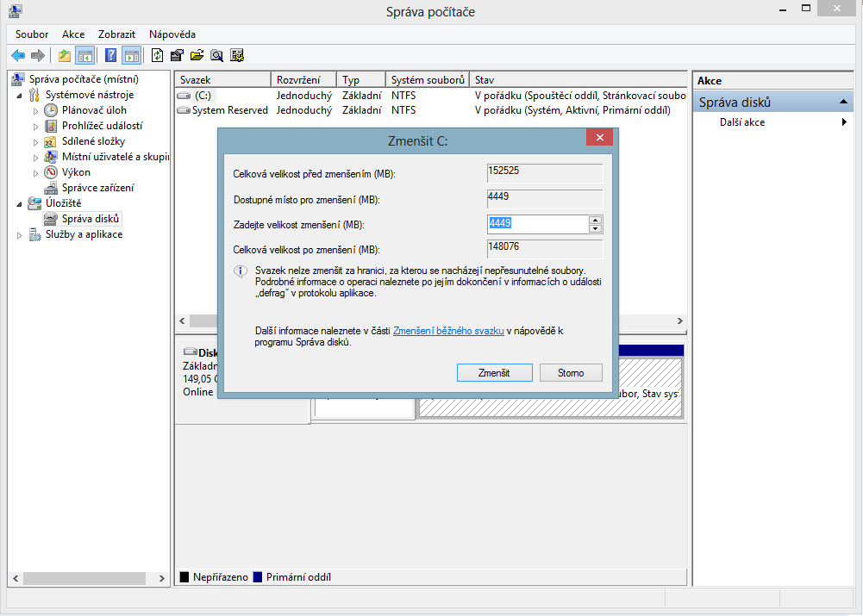Screen dimensions: 863x616
Task: Open the Zmenšení běžného svazku help link
Action: (x=448, y=331)
